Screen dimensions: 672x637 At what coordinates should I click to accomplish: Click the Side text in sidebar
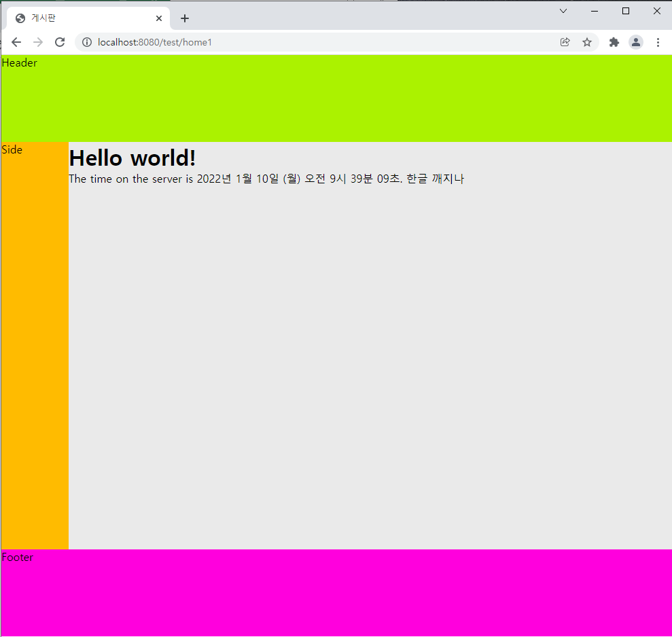point(12,150)
